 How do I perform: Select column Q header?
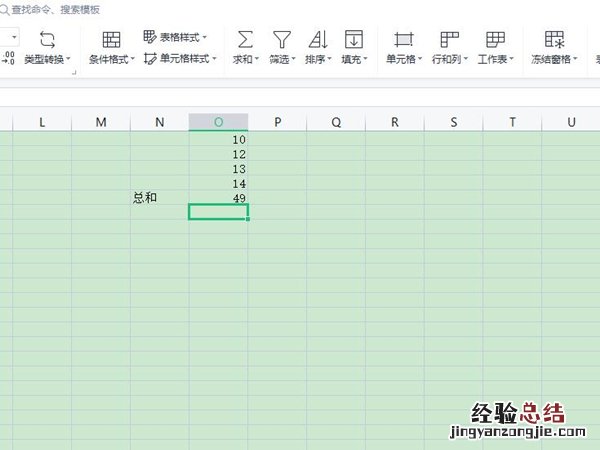tap(336, 122)
